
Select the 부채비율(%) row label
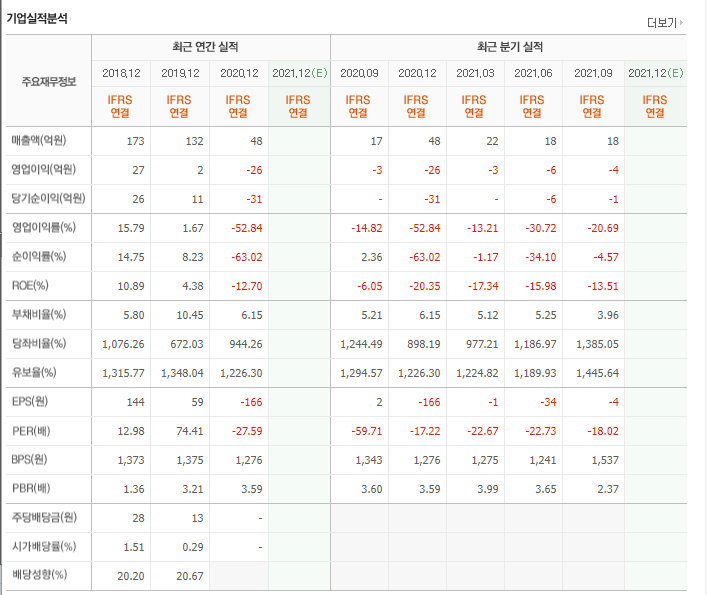pyautogui.click(x=39, y=314)
